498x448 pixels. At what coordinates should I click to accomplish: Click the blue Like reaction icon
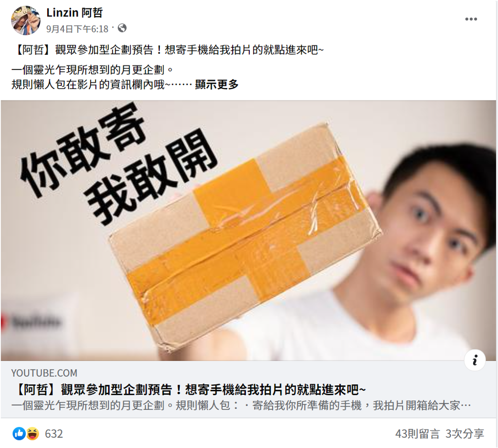pyautogui.click(x=19, y=433)
